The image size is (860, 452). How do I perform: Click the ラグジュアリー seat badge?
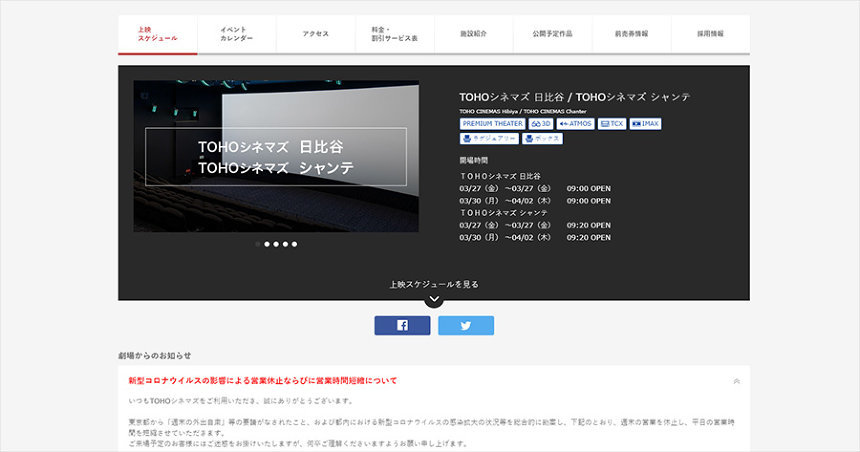tap(489, 139)
